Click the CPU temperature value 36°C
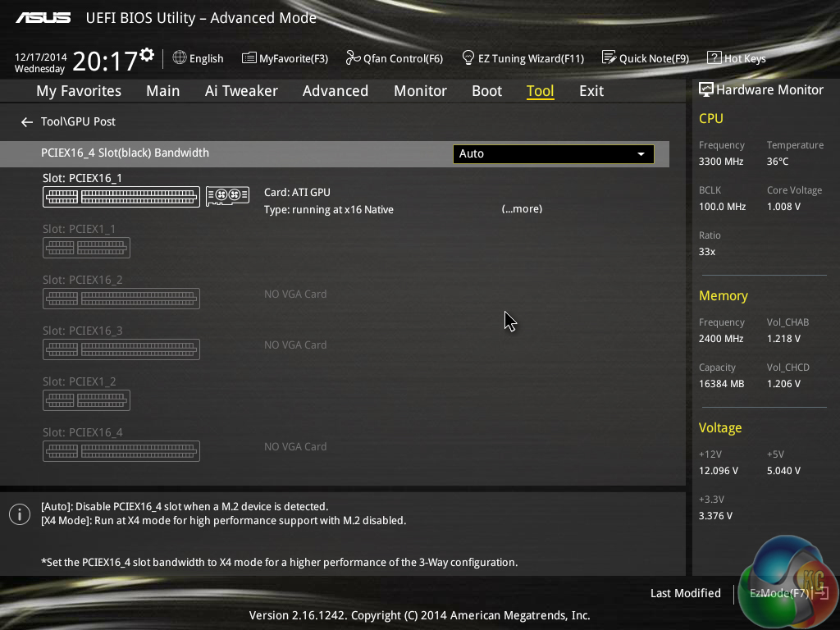The width and height of the screenshot is (840, 630). point(778,162)
